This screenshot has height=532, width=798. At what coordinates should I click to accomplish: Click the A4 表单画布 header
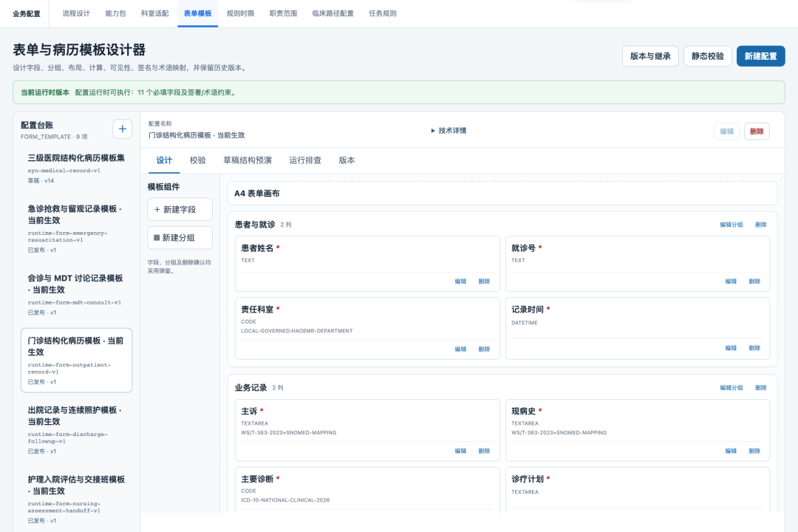502,194
